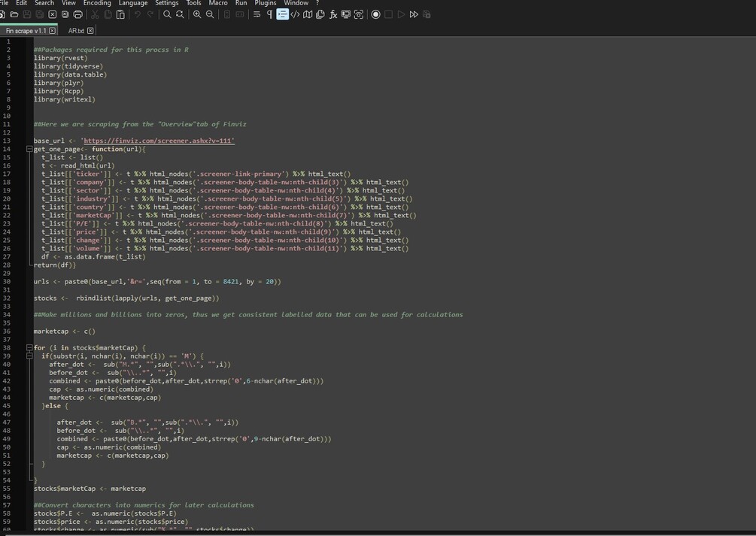Toggle the highlighted indent guide icon

283,14
